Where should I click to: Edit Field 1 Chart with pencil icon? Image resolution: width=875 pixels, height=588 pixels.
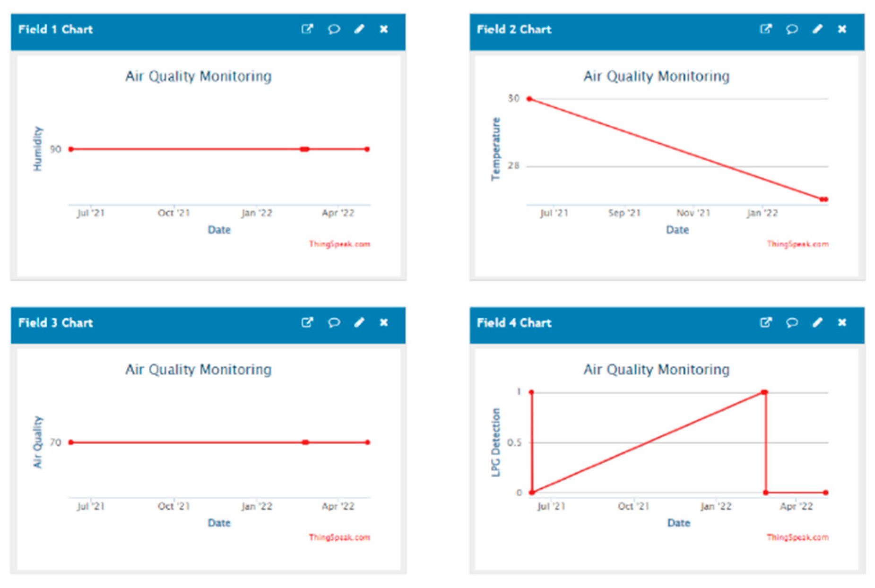(x=359, y=29)
